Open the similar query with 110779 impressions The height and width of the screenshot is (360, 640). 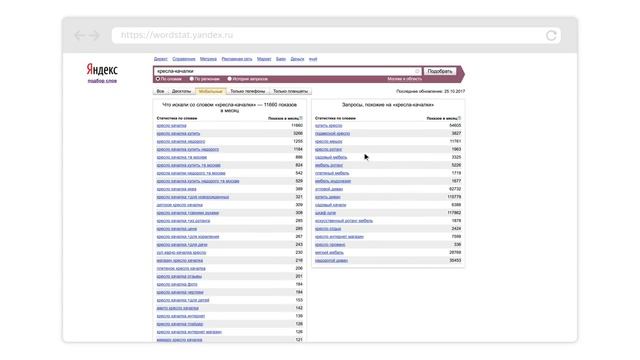pyautogui.click(x=328, y=197)
